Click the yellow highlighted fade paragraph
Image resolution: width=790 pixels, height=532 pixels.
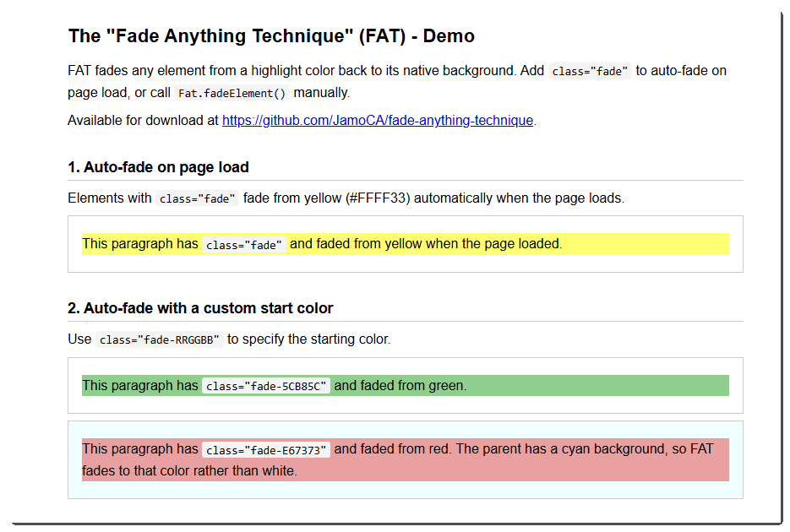(x=405, y=243)
